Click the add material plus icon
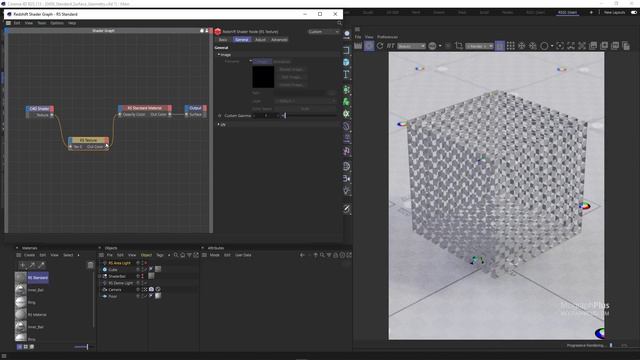 pyautogui.click(x=23, y=265)
